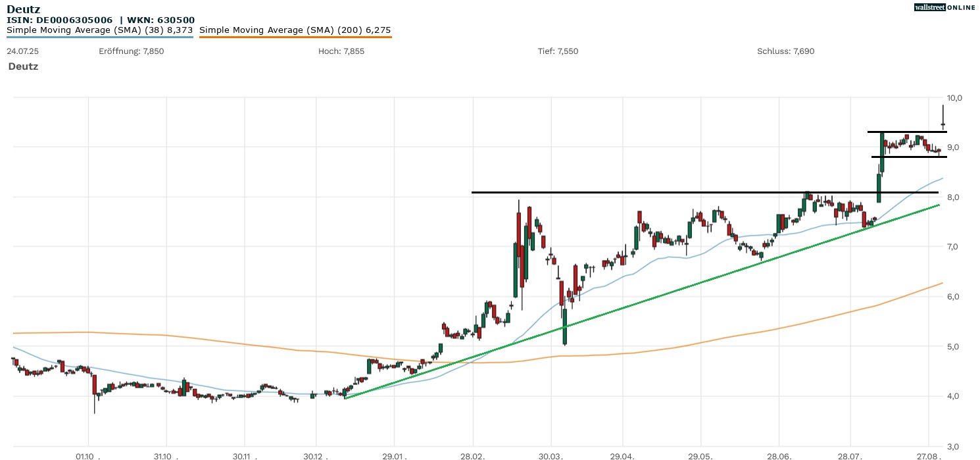Click the Eröffnung 7,850 value
980x460 pixels.
pyautogui.click(x=131, y=51)
